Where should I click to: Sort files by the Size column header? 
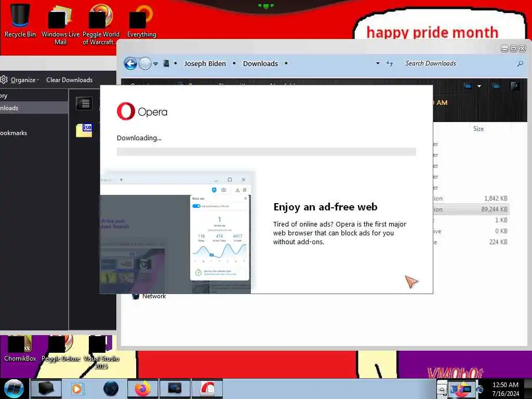pyautogui.click(x=478, y=129)
